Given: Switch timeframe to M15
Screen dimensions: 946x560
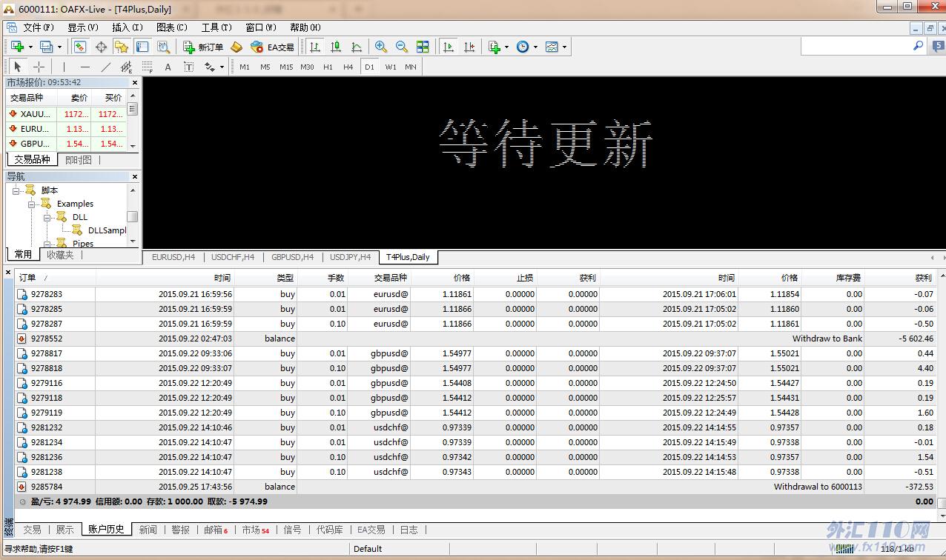Looking at the screenshot, I should pos(286,67).
